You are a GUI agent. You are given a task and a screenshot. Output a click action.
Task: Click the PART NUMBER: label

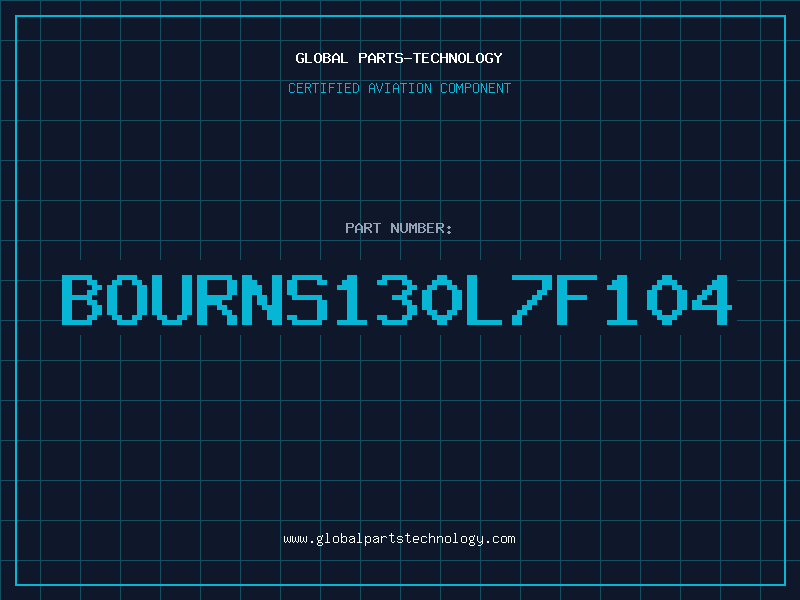point(399,228)
